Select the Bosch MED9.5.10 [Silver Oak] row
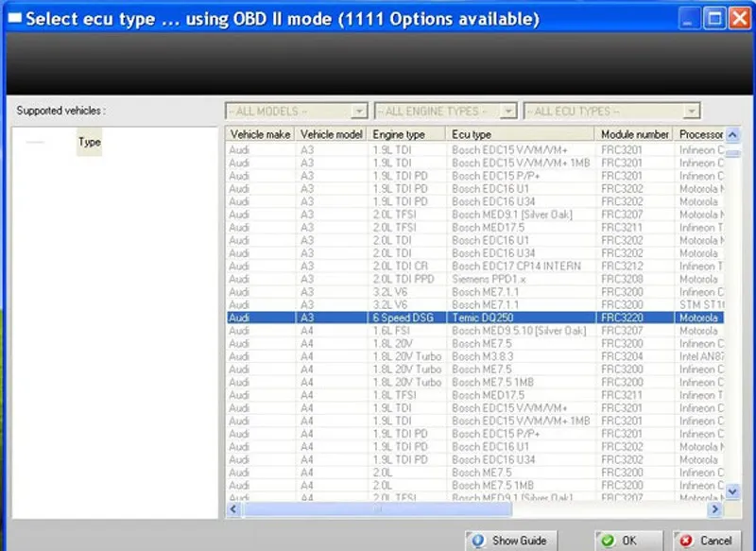Viewport: 756px width, 551px height. (475, 331)
